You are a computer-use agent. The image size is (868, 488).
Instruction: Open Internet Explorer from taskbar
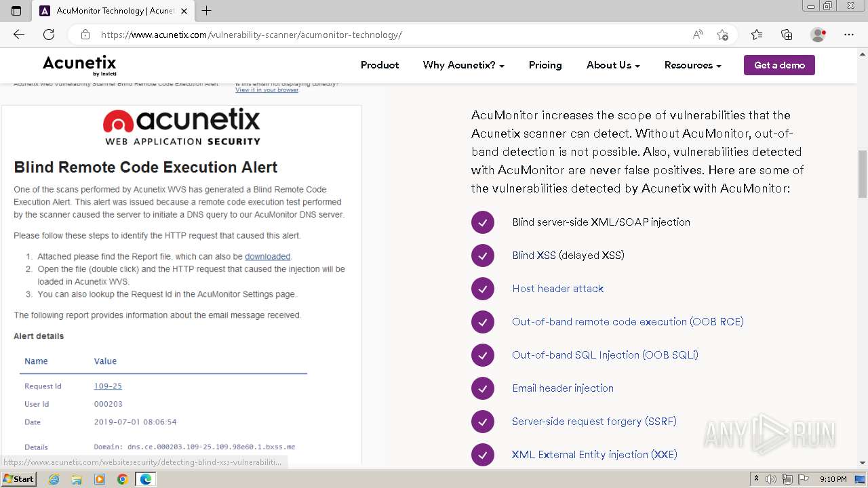54,479
